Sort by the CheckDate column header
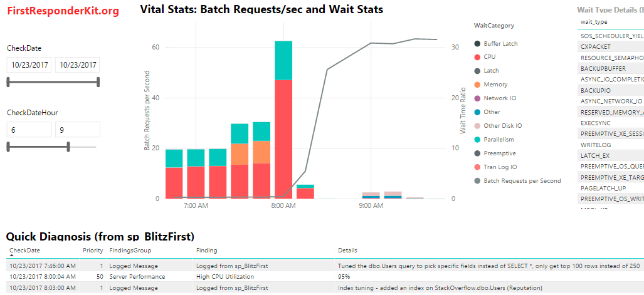The image size is (644, 295). pos(24,251)
